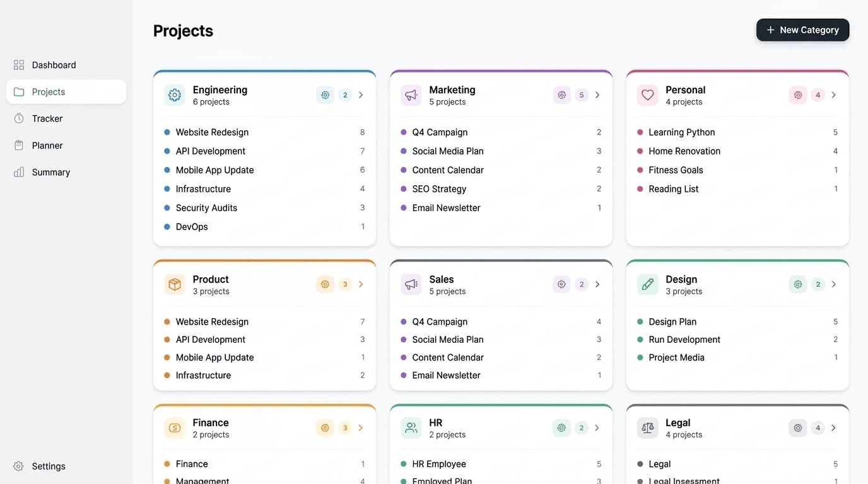
Task: Open the SEO Strategy project
Action: pos(501,189)
